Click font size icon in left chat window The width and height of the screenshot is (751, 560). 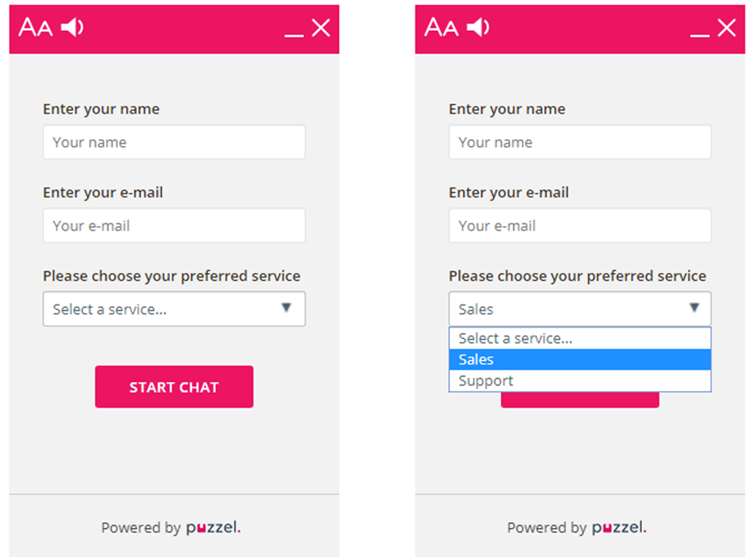coord(35,28)
